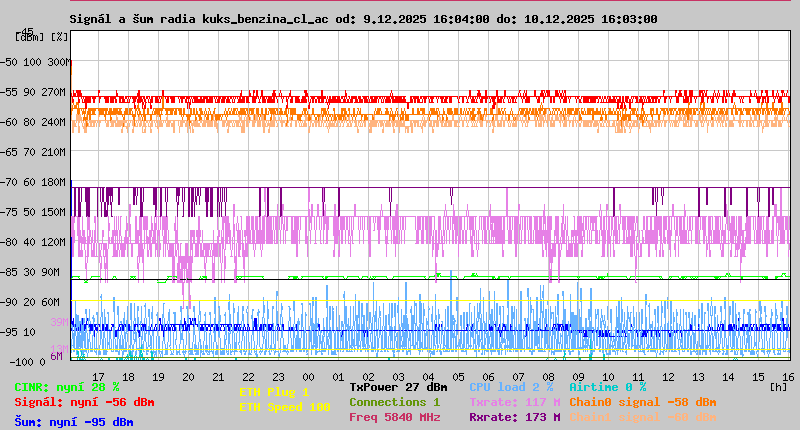The width and height of the screenshot is (800, 430).
Task: Click the '-100 0' y-axis label
Action: [28, 362]
